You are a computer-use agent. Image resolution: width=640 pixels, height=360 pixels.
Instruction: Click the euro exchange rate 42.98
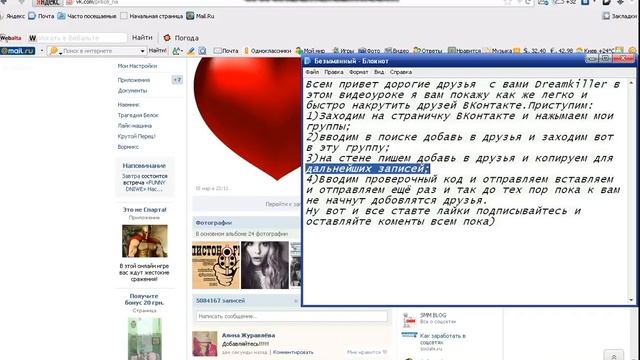(x=561, y=51)
